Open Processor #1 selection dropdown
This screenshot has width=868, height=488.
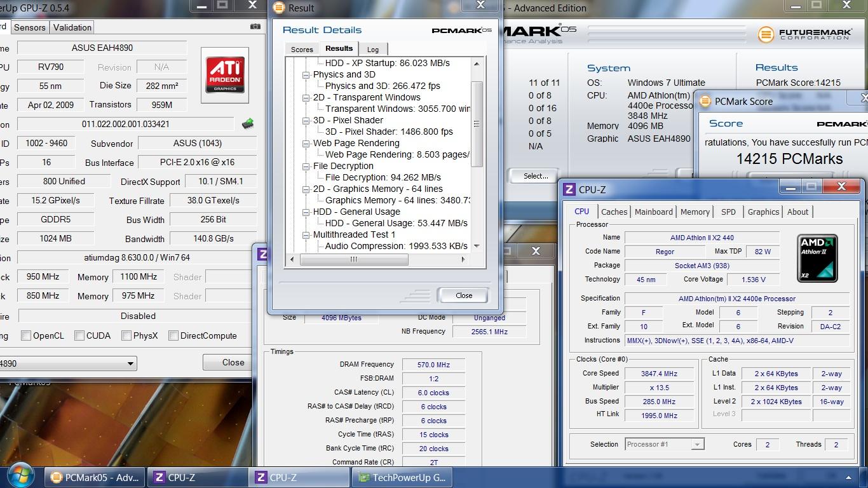(697, 444)
